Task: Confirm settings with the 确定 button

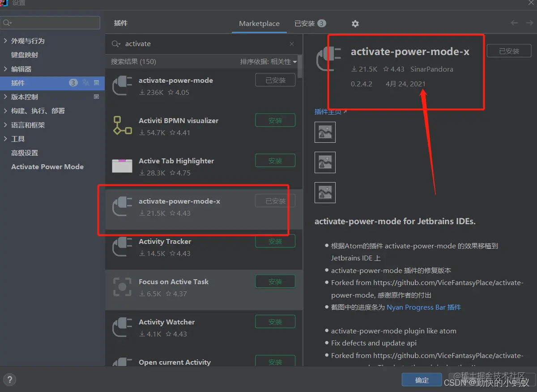Action: (422, 380)
